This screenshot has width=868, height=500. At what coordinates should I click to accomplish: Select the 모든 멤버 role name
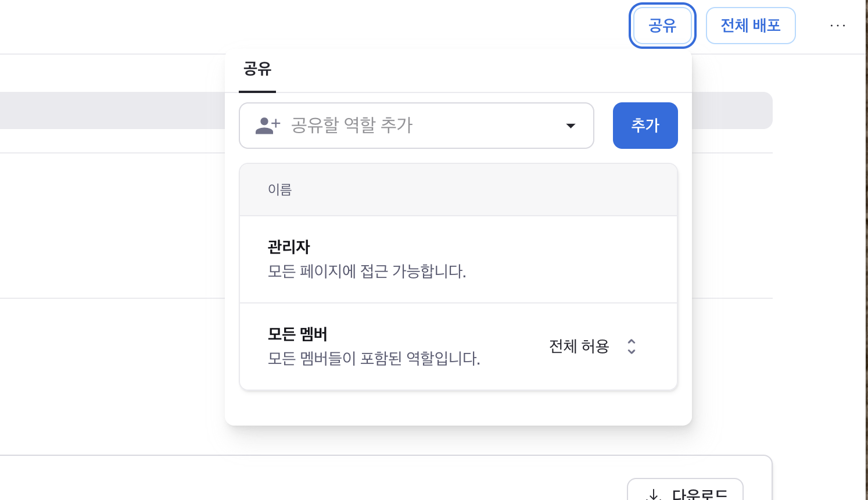297,334
